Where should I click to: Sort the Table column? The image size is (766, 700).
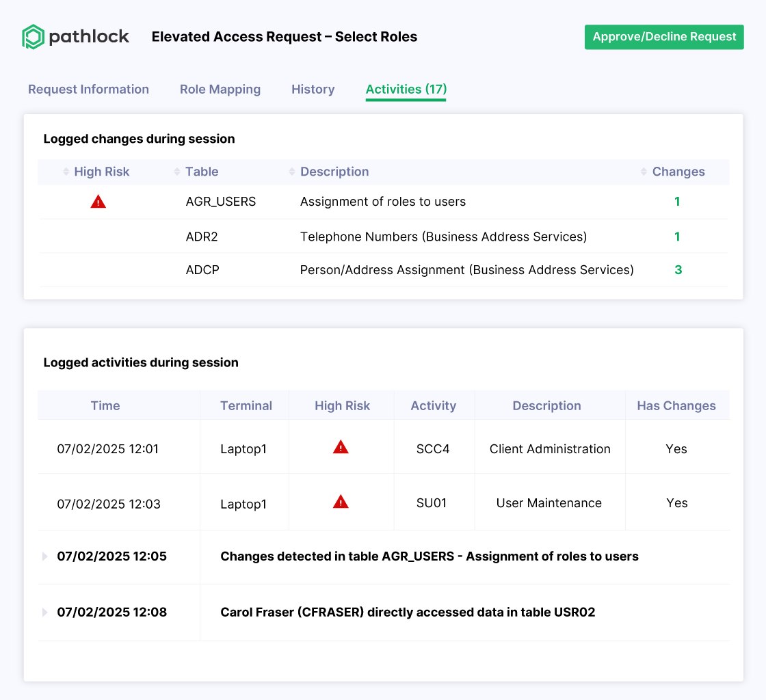click(176, 172)
